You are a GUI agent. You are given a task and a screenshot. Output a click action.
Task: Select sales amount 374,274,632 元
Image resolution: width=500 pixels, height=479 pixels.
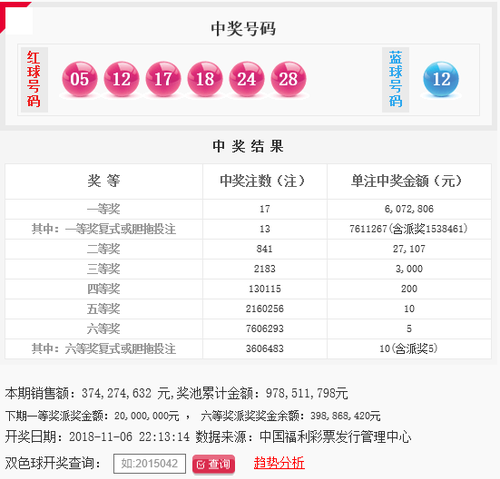[126, 393]
